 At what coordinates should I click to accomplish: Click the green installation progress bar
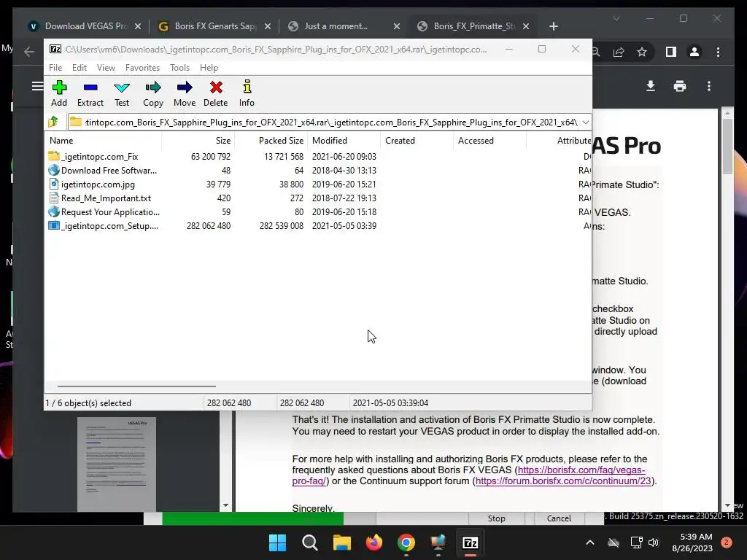click(252, 518)
